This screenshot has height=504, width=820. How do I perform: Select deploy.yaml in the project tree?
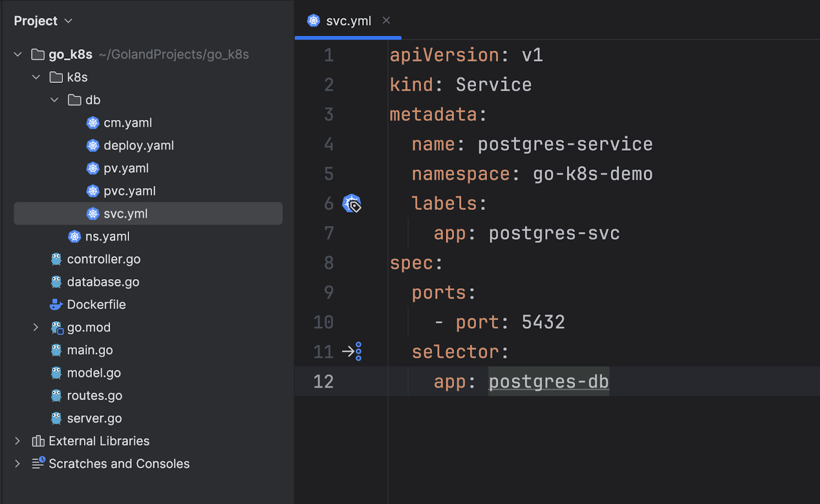tap(139, 145)
